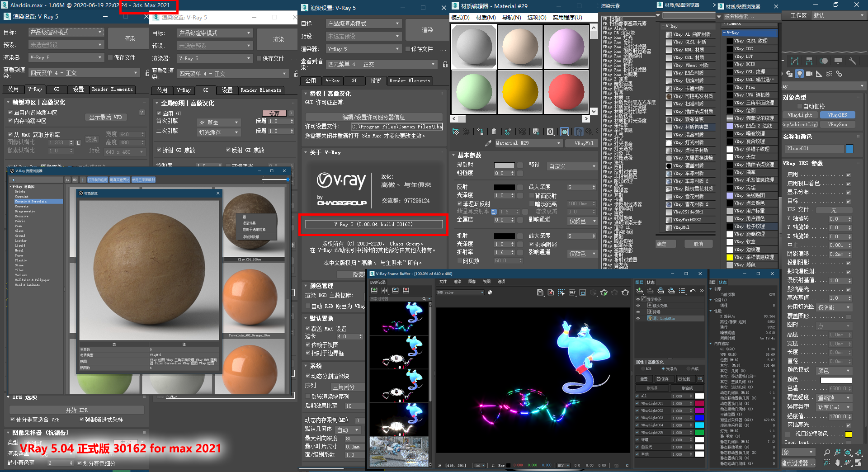Click the start interactive render teapot icon
Image resolution: width=868 pixels, height=472 pixels.
604,293
